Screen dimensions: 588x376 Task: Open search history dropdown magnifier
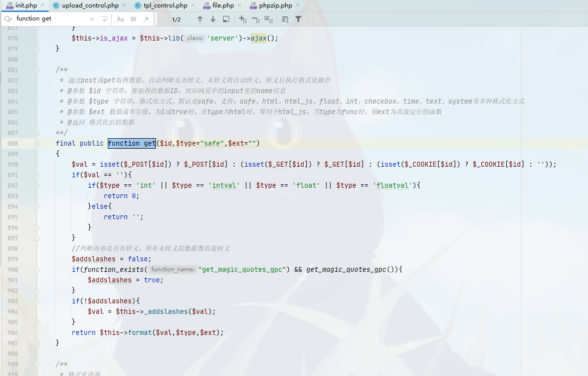click(9, 19)
